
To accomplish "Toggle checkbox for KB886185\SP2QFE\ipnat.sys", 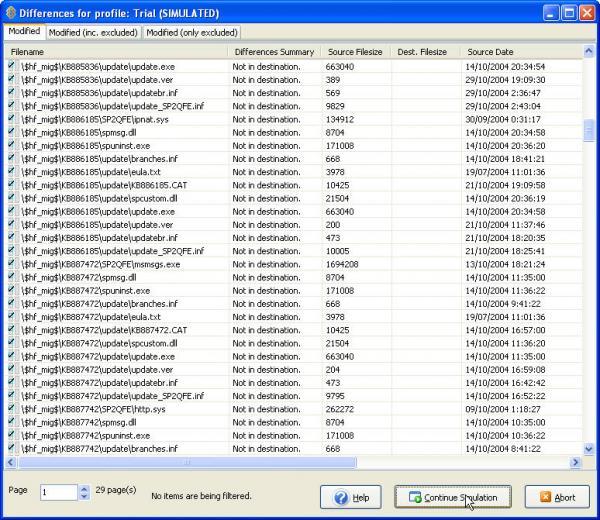I will click(11, 119).
